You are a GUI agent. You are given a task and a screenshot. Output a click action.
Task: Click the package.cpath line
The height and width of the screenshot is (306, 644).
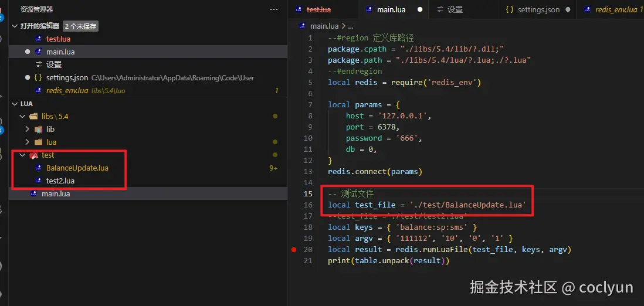pyautogui.click(x=416, y=49)
